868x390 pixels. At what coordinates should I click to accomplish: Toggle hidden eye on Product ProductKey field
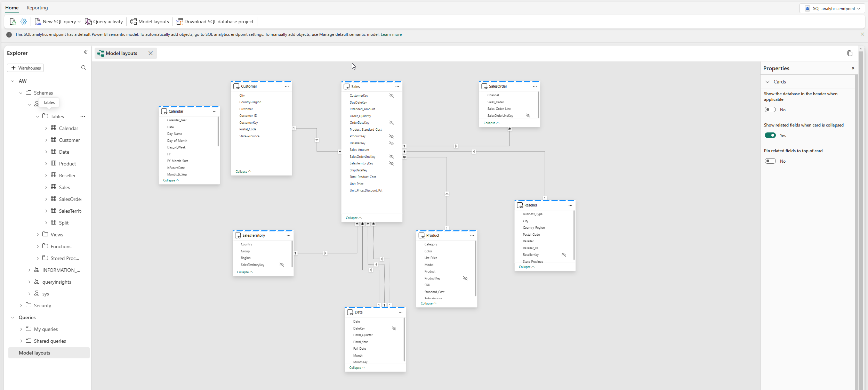coord(465,278)
